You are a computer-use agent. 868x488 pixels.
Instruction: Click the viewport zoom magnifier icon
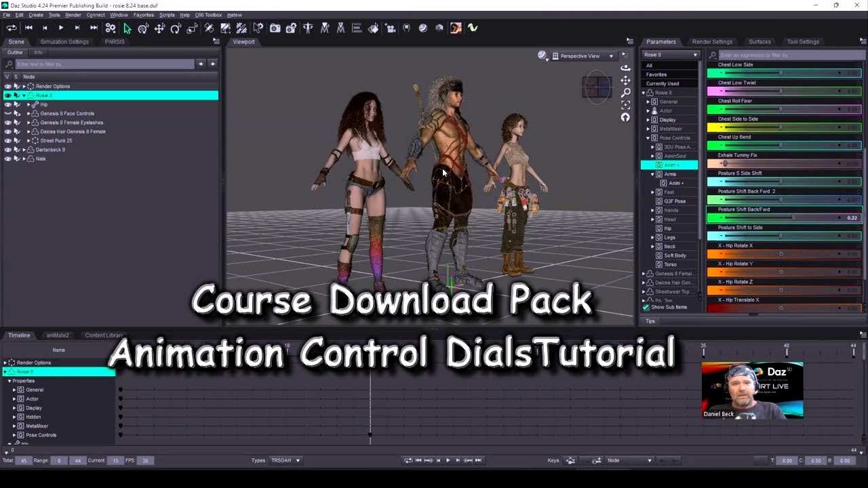(625, 92)
